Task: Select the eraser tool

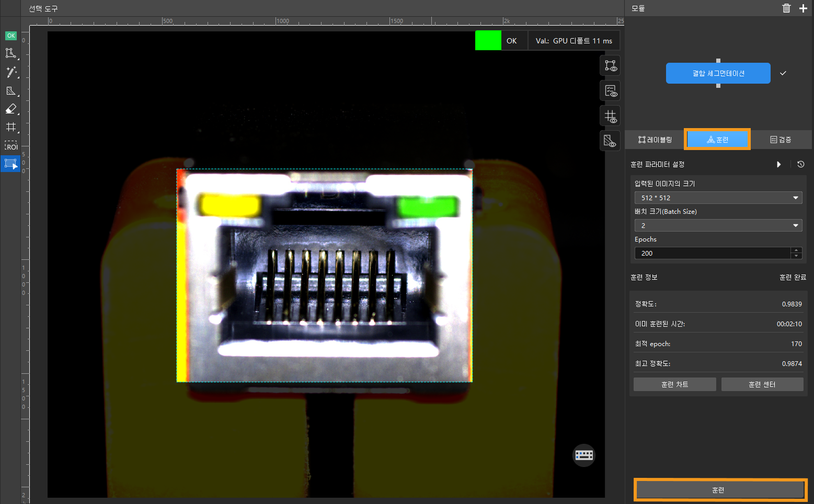Action: pyautogui.click(x=10, y=109)
